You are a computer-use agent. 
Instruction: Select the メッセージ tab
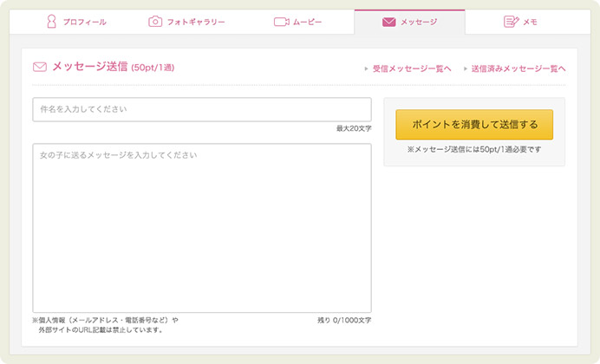point(409,22)
